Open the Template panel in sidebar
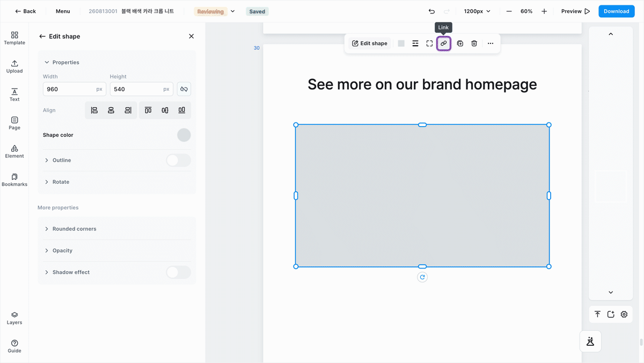 click(14, 38)
